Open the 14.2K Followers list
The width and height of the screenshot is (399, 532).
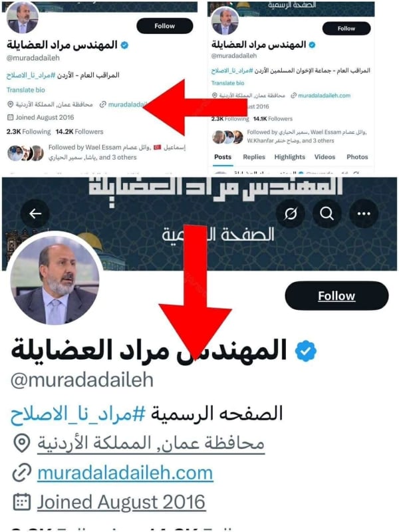coord(79,132)
